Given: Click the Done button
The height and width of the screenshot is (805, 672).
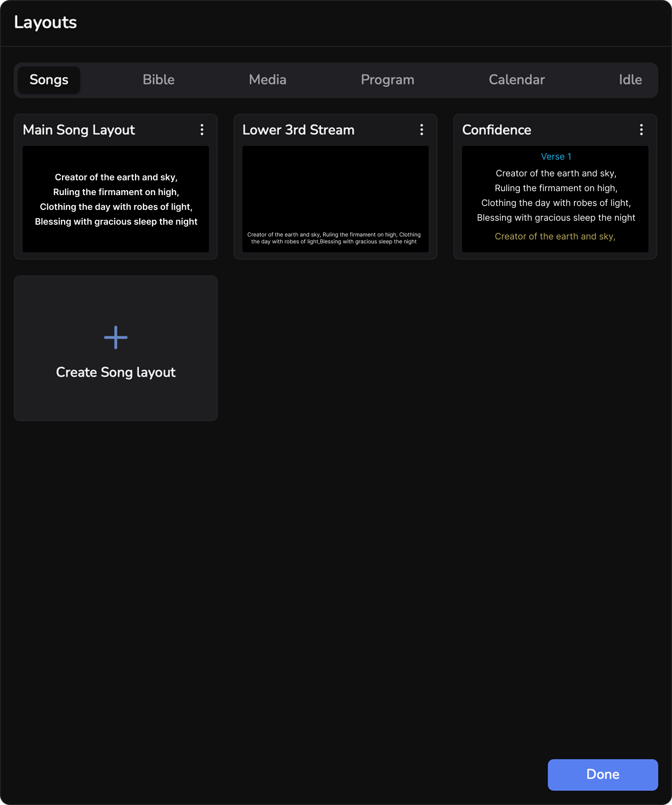Looking at the screenshot, I should point(603,774).
